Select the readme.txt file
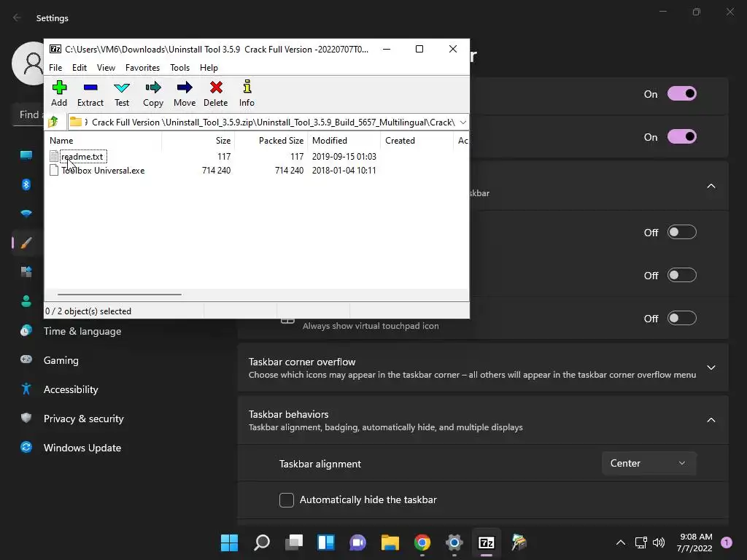Screen dimensions: 747x560 point(82,156)
